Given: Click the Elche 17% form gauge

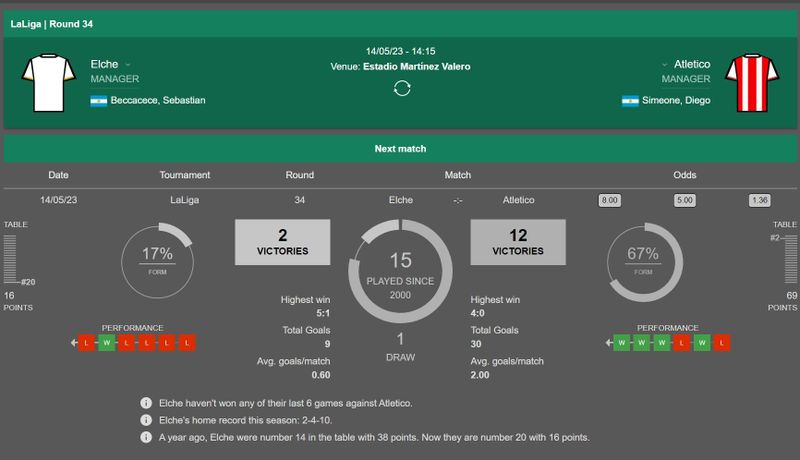Looking at the screenshot, I should tap(157, 261).
